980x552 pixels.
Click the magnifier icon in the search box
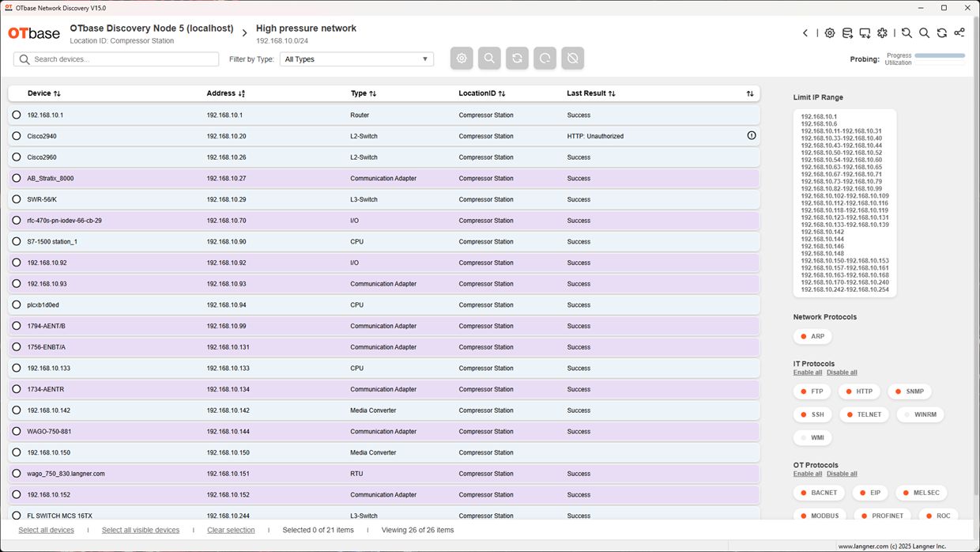(24, 59)
